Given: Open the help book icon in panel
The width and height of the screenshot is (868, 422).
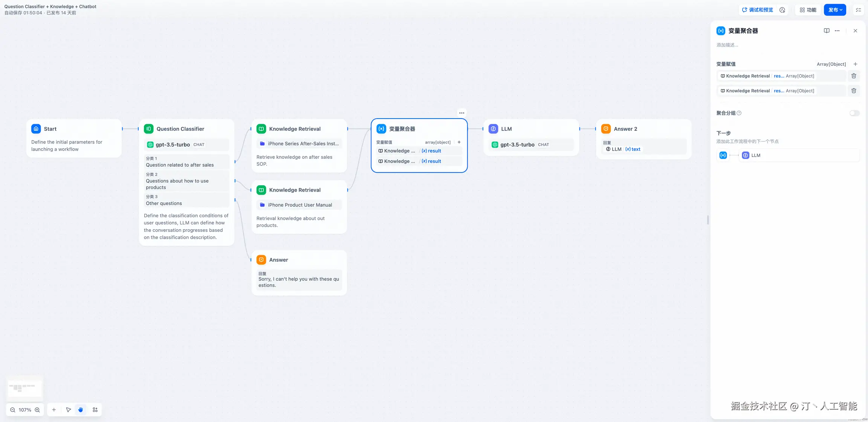Looking at the screenshot, I should point(827,31).
